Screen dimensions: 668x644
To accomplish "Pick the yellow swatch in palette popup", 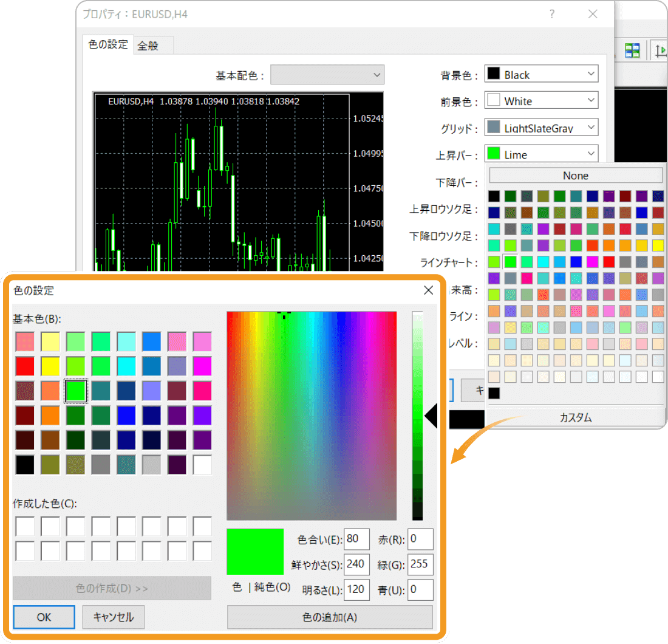I will [658, 245].
